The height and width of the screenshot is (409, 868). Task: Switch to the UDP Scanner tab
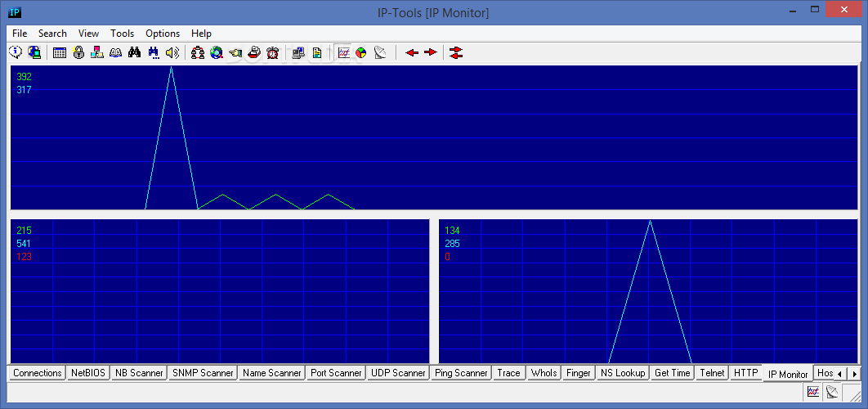pyautogui.click(x=398, y=373)
